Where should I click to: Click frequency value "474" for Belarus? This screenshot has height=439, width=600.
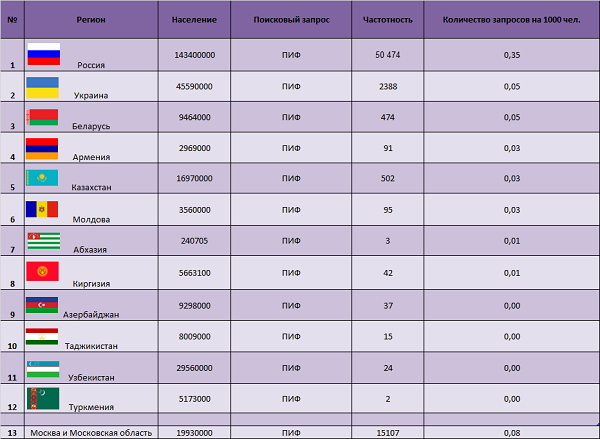pyautogui.click(x=388, y=117)
